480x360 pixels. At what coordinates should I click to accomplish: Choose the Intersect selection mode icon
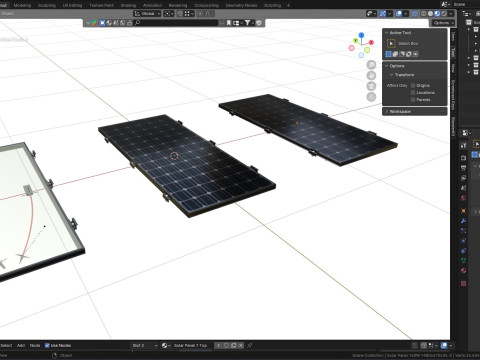(x=415, y=54)
